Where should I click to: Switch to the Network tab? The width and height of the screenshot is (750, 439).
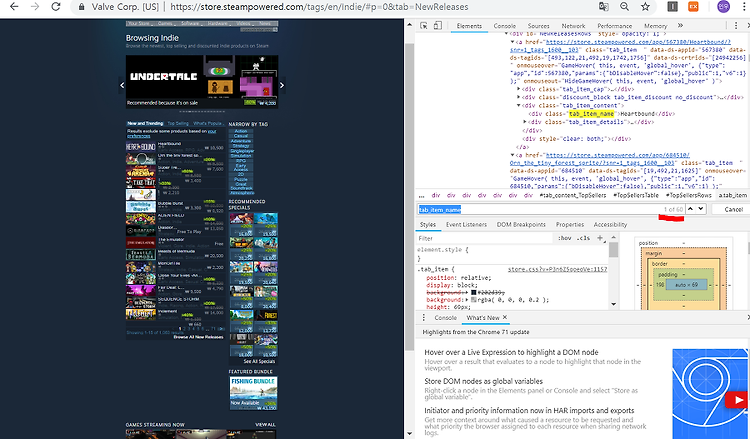pyautogui.click(x=574, y=26)
